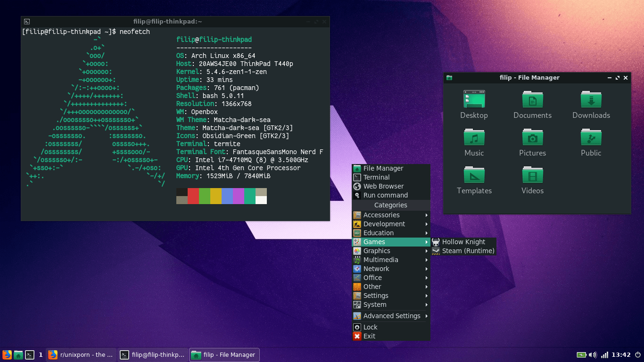Launch Steam (Runtime) from the Games submenu
This screenshot has height=362, width=644.
463,251
